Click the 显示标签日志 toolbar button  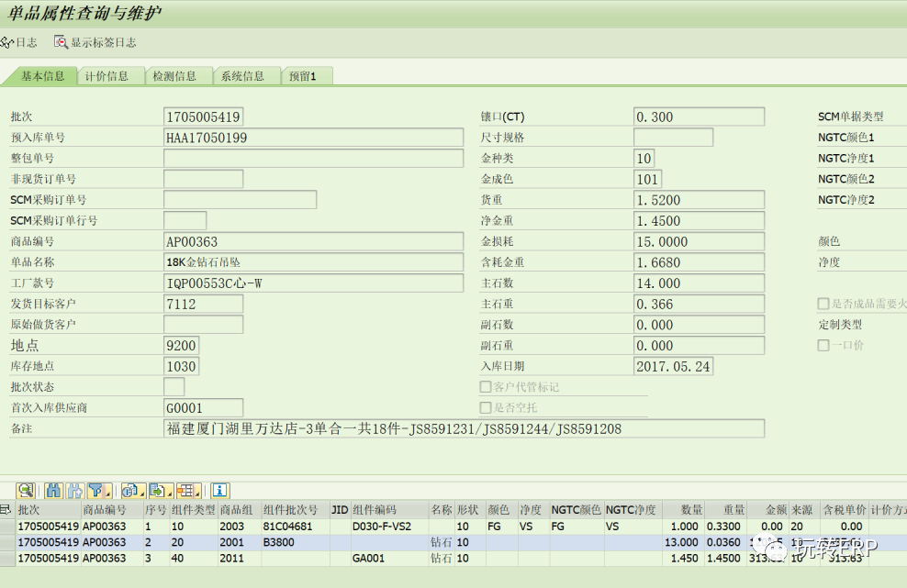95,42
